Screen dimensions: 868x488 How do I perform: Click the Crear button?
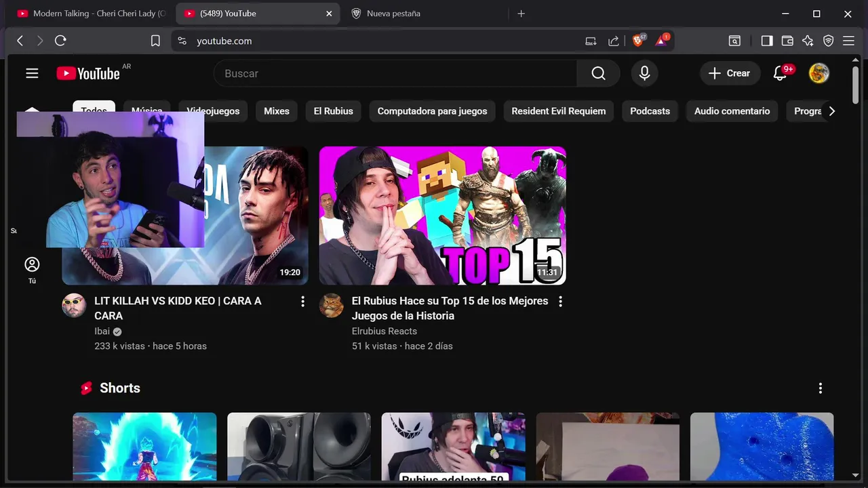tap(730, 73)
